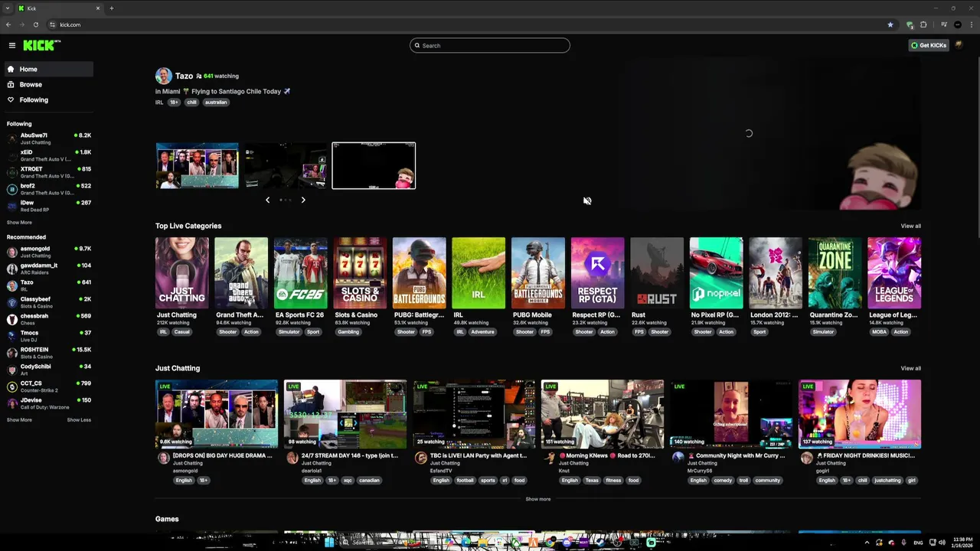980x551 pixels.
Task: Click the Get KICKs button
Action: (x=929, y=45)
